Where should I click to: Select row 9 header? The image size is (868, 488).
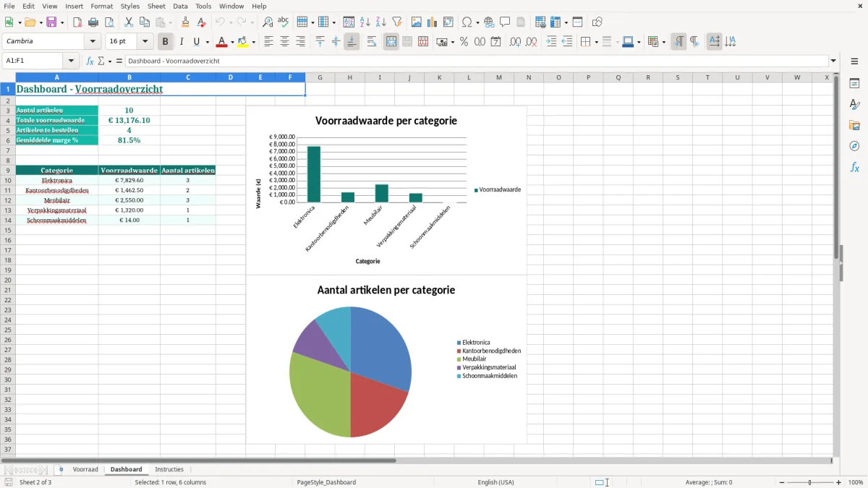coord(8,171)
